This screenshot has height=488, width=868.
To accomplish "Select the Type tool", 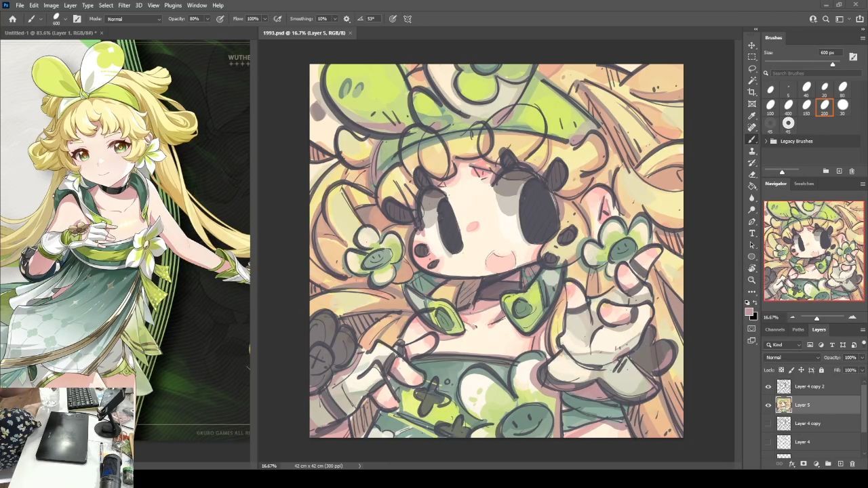I will [x=751, y=233].
